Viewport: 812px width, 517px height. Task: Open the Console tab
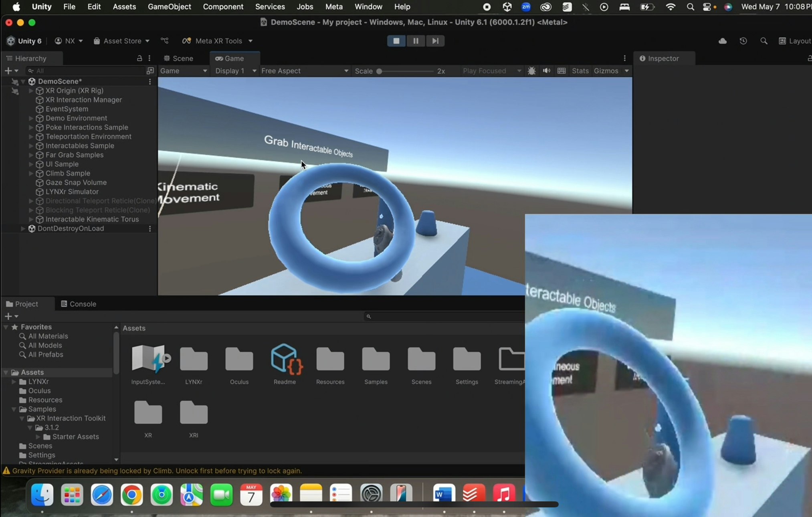[x=79, y=304]
